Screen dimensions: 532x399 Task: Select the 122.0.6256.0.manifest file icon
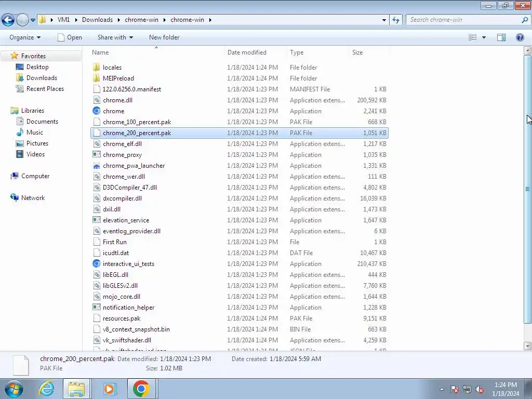point(96,89)
